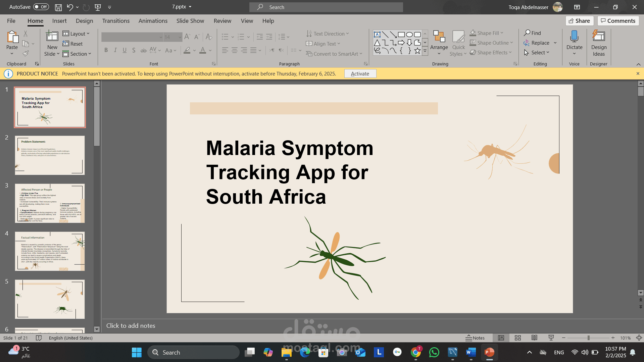
Task: Toggle Italic formatting
Action: (x=115, y=50)
